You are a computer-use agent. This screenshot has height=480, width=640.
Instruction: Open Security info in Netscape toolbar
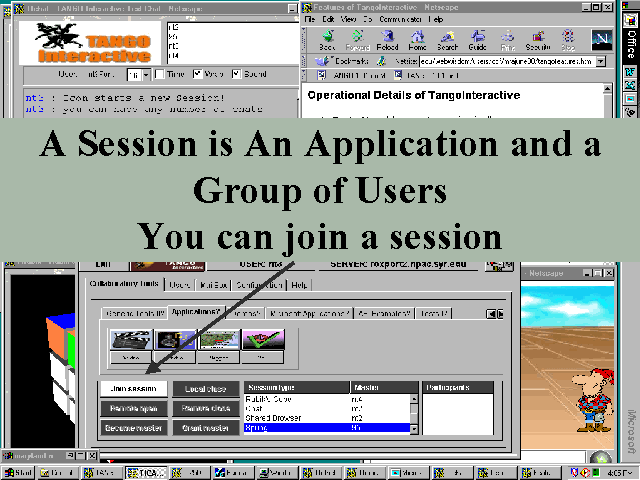coord(538,40)
